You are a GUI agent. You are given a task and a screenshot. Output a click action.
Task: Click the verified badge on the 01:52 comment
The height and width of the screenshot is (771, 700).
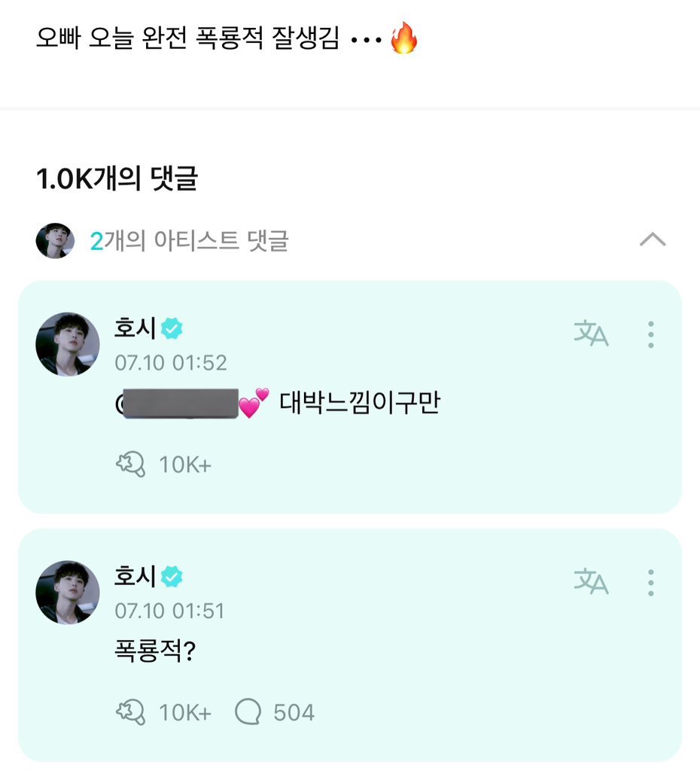click(172, 329)
